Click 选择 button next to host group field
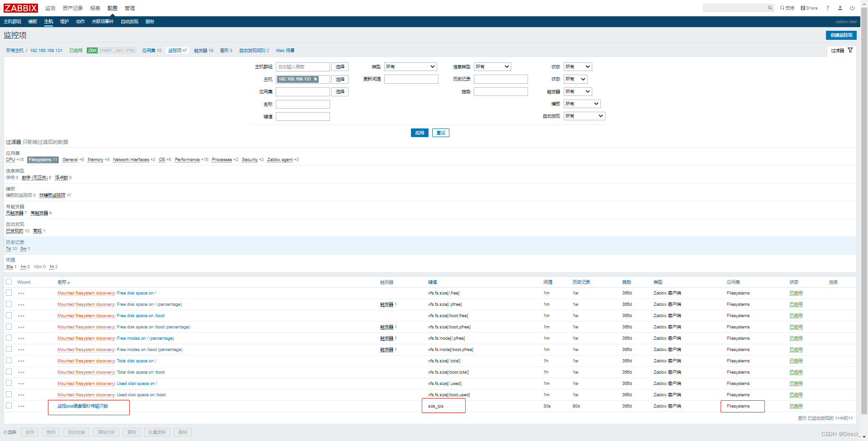The height and width of the screenshot is (441, 868). point(340,67)
